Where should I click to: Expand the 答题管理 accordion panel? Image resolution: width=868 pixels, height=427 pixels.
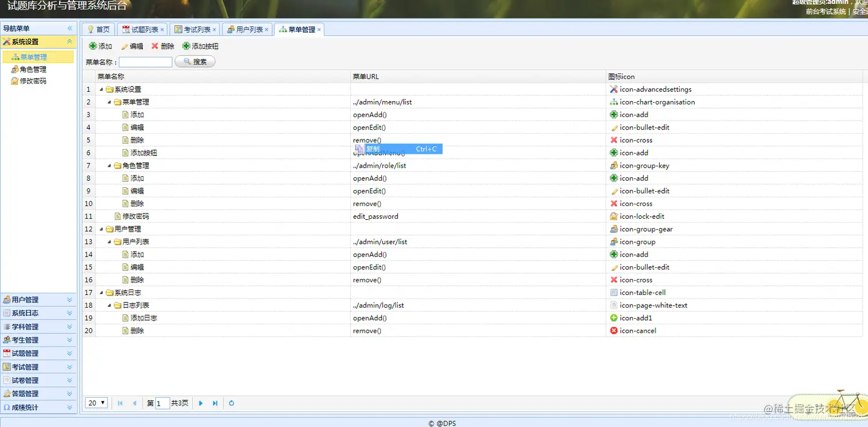pos(38,394)
